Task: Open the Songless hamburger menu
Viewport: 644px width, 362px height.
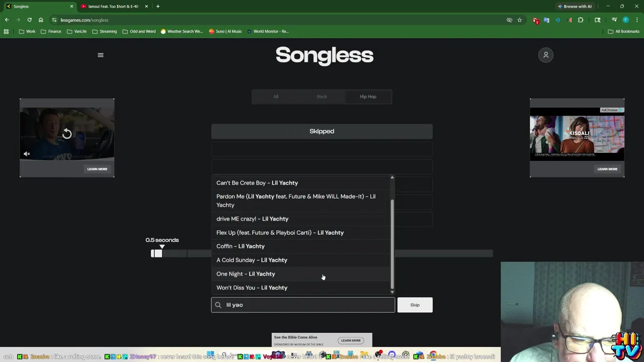Action: click(101, 55)
